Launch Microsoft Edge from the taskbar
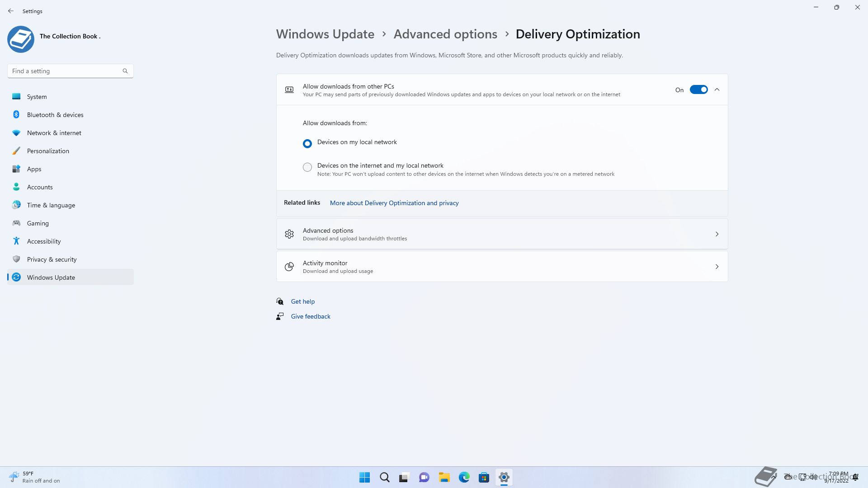 (x=464, y=477)
